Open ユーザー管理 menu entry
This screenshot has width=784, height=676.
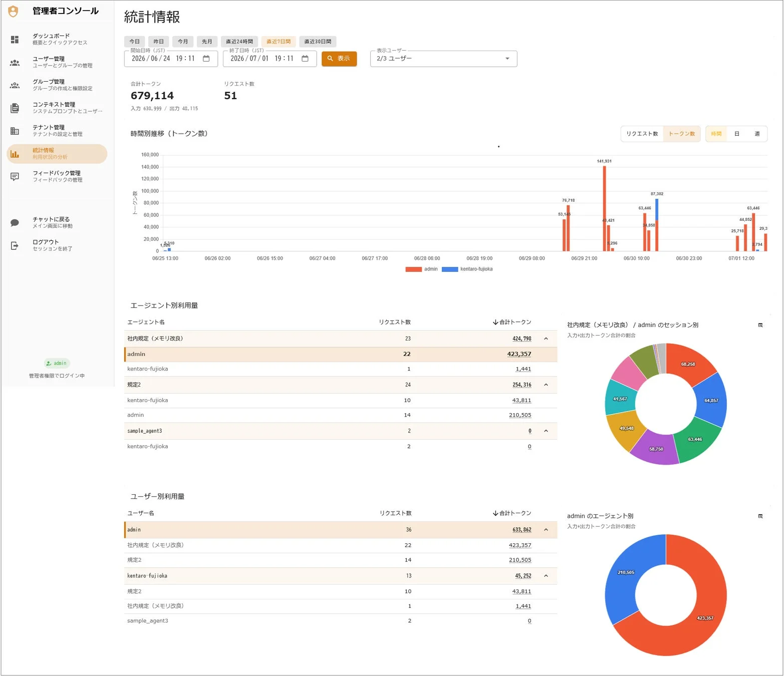[57, 62]
